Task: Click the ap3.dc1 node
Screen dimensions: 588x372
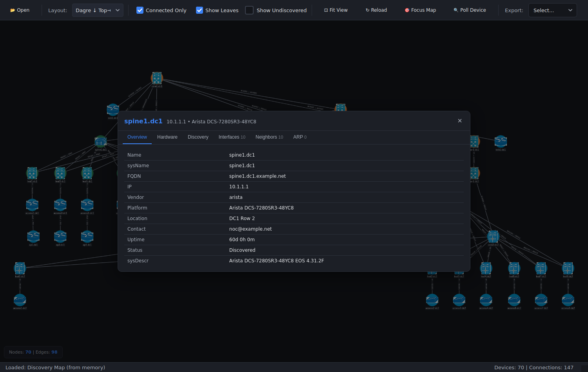Action: tap(60, 237)
